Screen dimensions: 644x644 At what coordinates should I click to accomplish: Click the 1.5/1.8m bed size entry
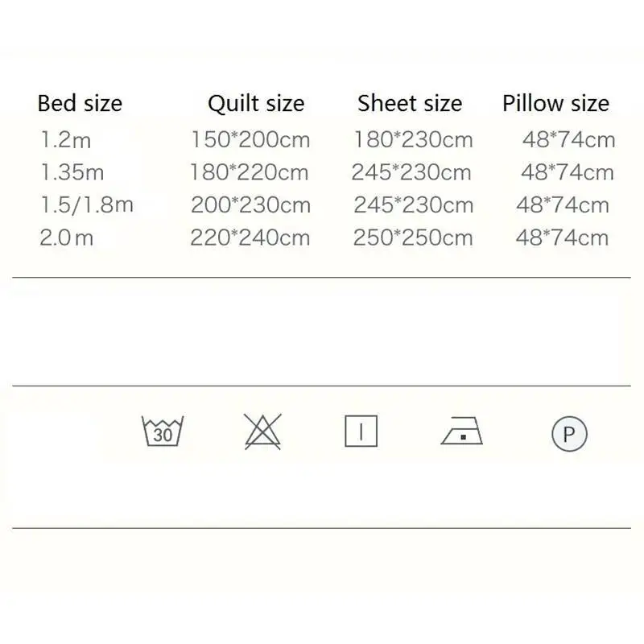point(87,205)
